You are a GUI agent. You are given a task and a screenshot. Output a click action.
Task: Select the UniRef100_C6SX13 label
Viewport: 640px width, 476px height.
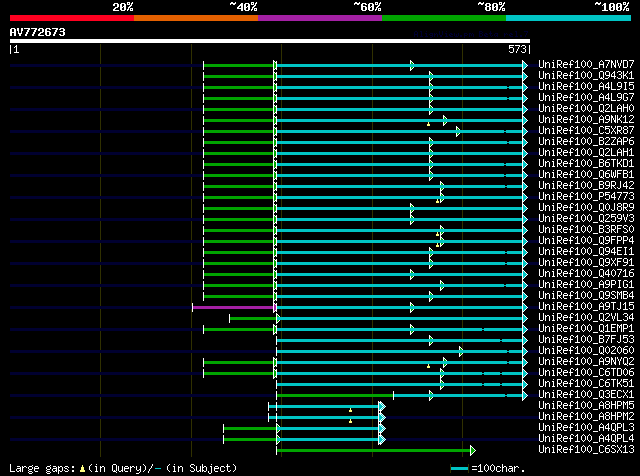[586, 450]
